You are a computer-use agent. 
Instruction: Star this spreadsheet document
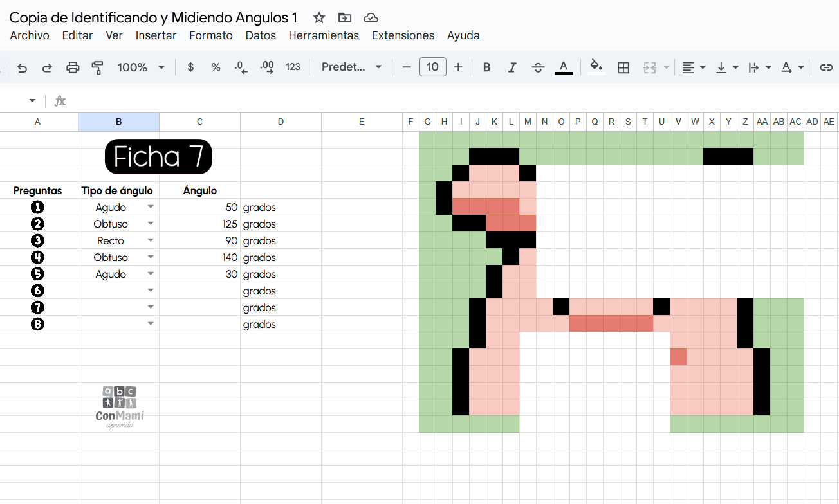click(x=318, y=17)
